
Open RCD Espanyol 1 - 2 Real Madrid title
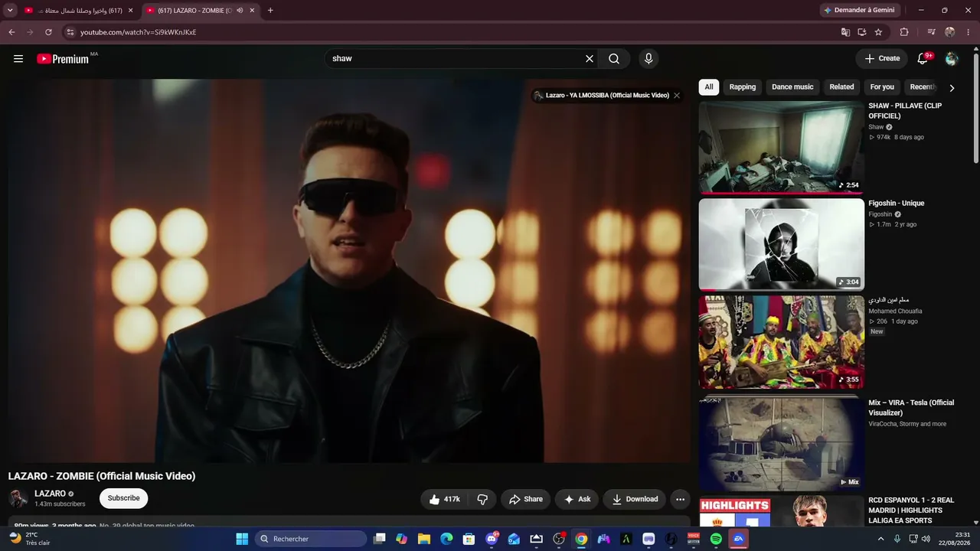[911, 510]
